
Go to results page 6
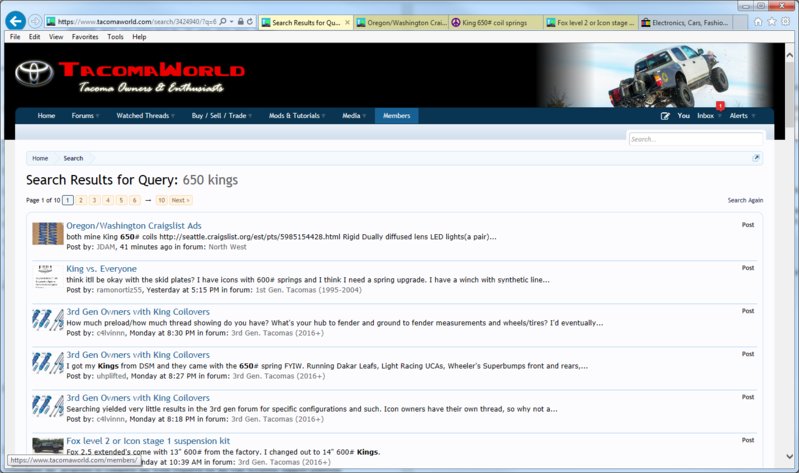coord(135,200)
